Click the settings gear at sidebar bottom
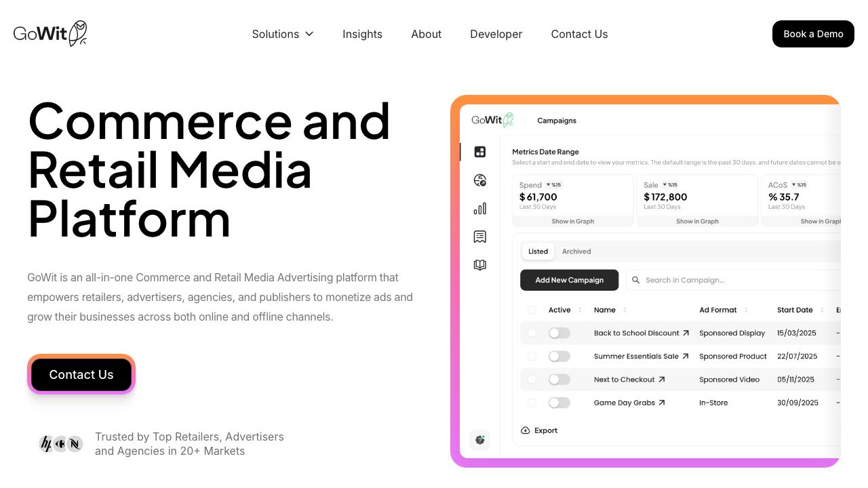 tap(480, 440)
